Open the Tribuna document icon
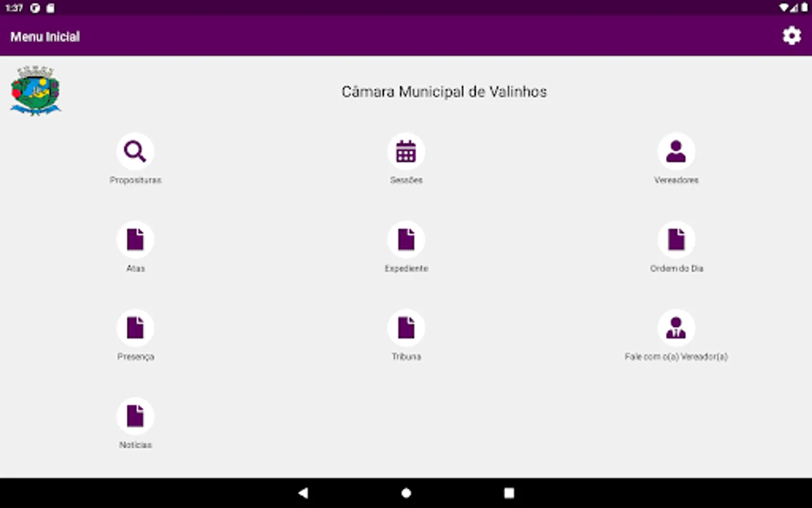 (x=406, y=328)
